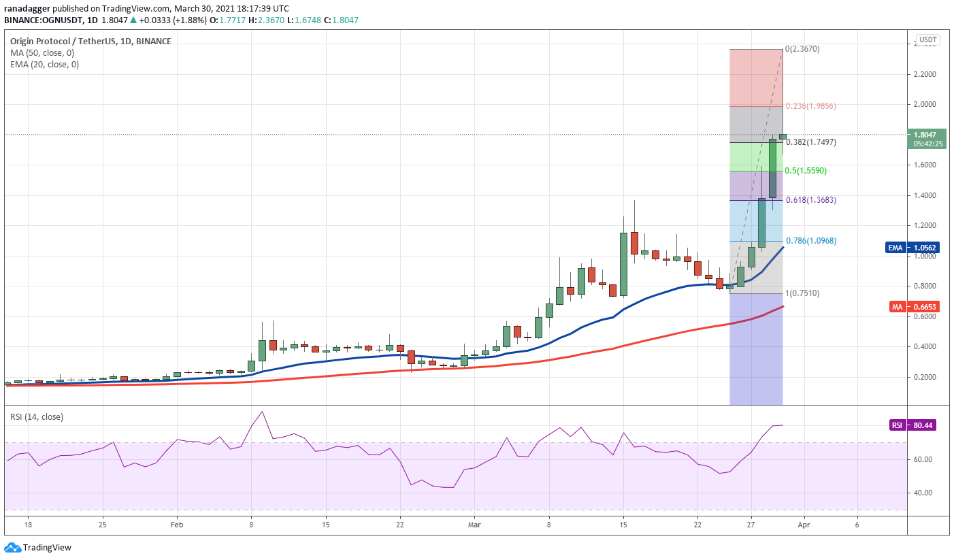Click the TradingView logo icon
Screen dimensions: 954x560
pos(12,548)
